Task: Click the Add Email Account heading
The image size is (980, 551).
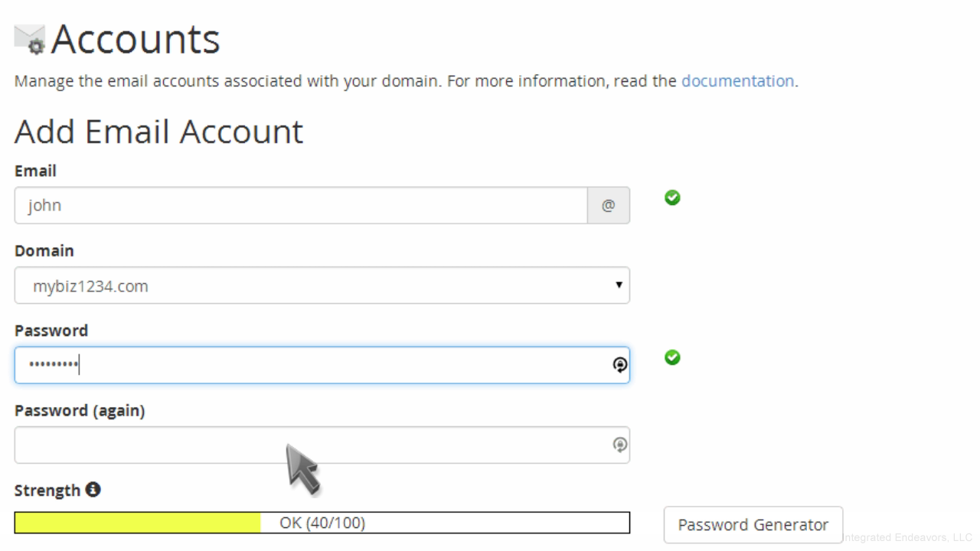Action: pos(158,132)
